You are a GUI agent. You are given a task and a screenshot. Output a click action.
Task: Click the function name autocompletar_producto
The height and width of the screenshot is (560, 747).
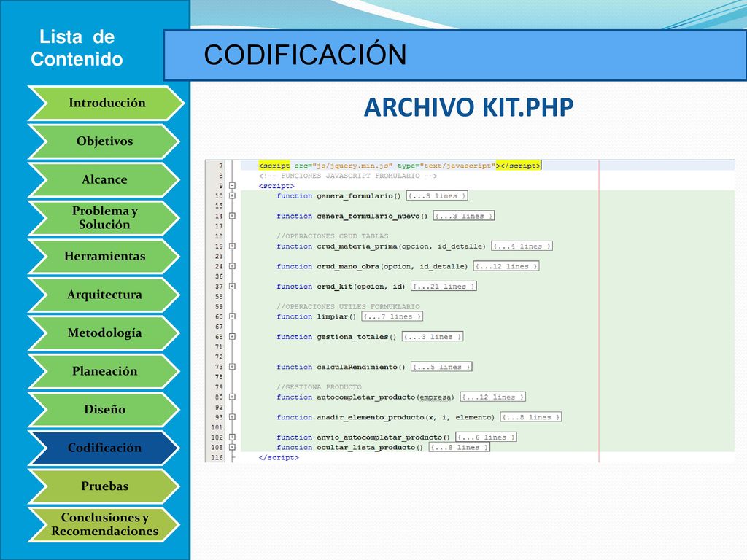point(366,397)
